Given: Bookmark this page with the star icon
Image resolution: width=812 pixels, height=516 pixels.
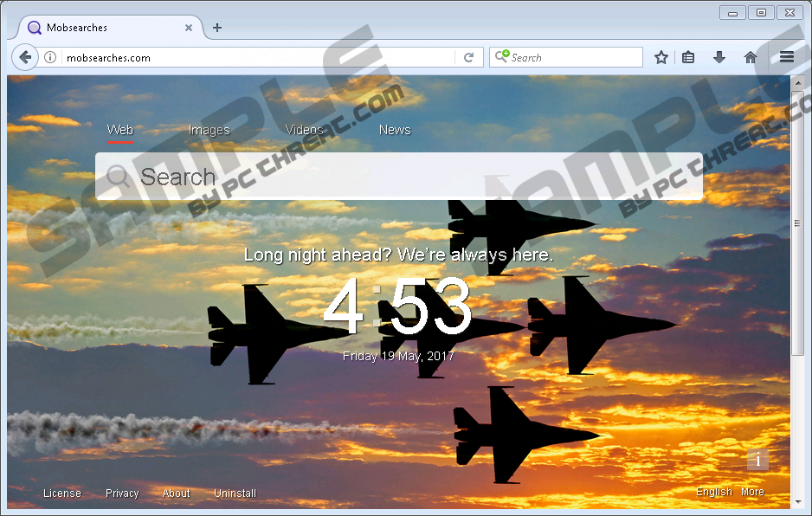Looking at the screenshot, I should [x=661, y=57].
